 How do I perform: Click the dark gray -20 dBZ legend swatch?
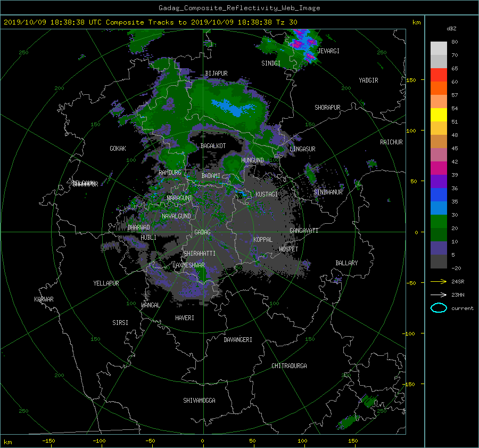439,262
